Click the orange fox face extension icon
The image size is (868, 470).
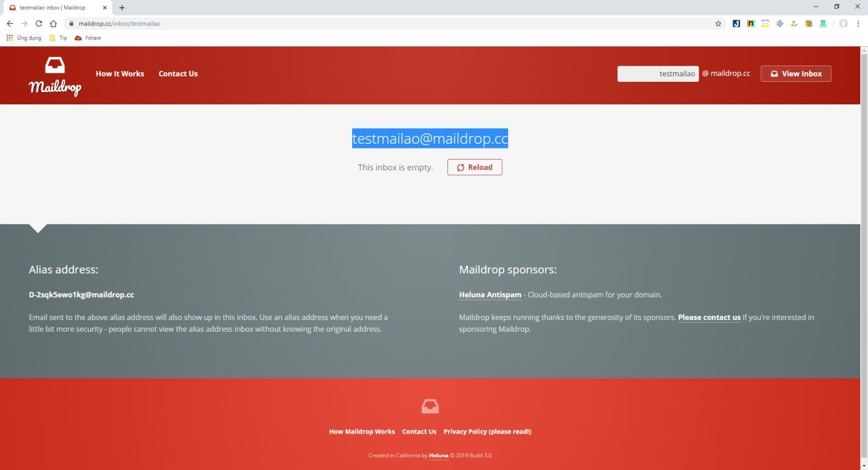coord(809,24)
